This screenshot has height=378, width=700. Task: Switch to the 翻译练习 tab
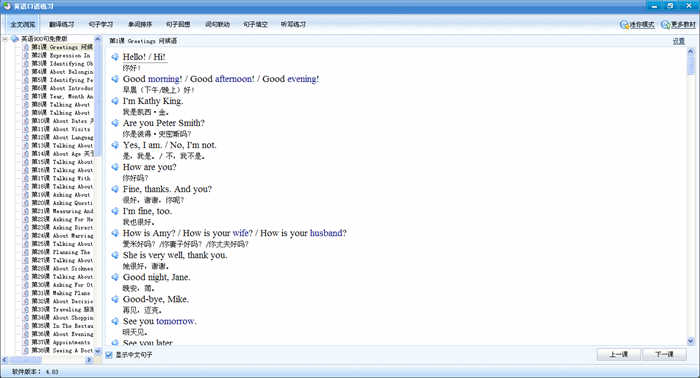[x=62, y=25]
